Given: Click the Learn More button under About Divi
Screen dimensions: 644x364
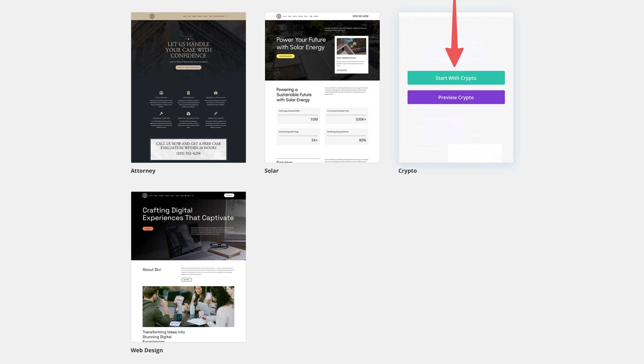Looking at the screenshot, I should tap(186, 280).
